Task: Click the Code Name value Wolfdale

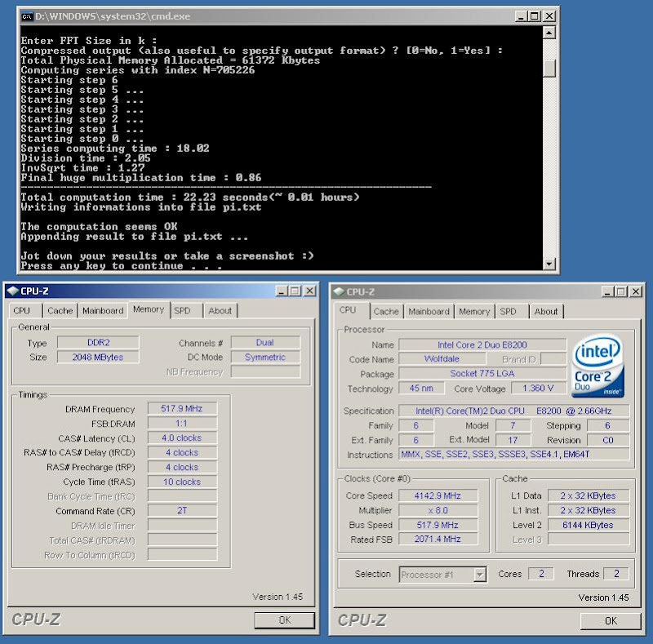Action: coord(442,358)
